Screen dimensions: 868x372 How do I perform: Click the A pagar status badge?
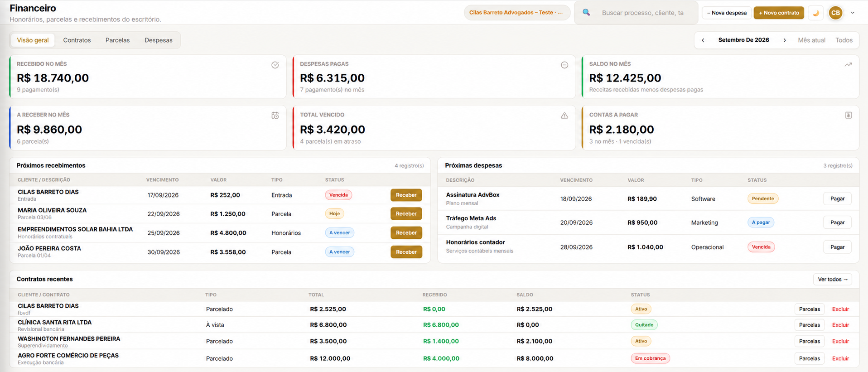click(761, 222)
